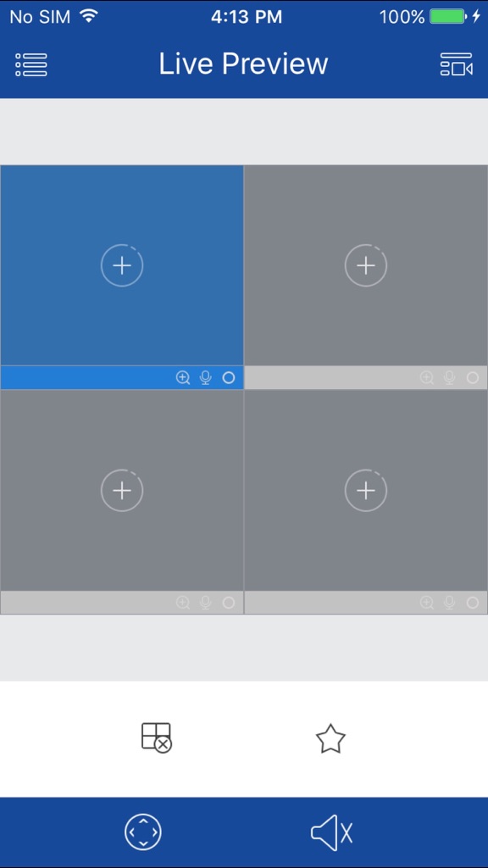Open the menu list icon in header
This screenshot has height=868, width=488.
point(31,64)
